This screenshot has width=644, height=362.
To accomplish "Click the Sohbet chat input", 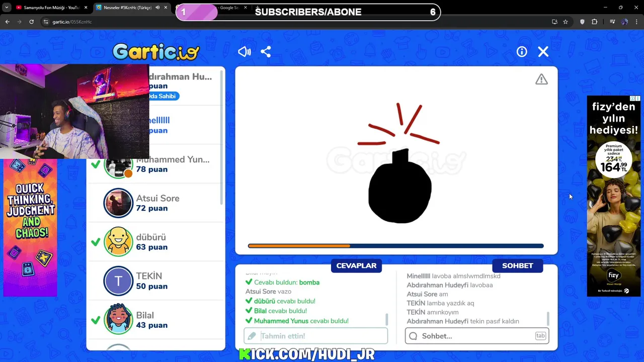I will [x=477, y=336].
